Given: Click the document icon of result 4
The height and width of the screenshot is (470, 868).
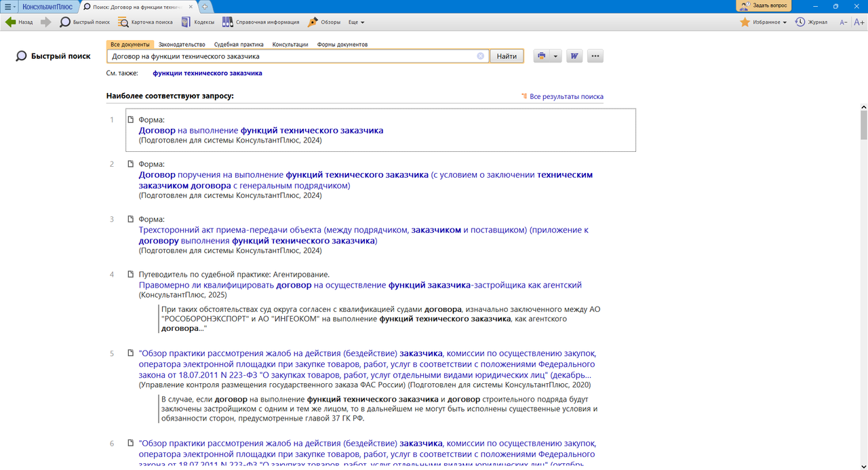Looking at the screenshot, I should pyautogui.click(x=131, y=275).
